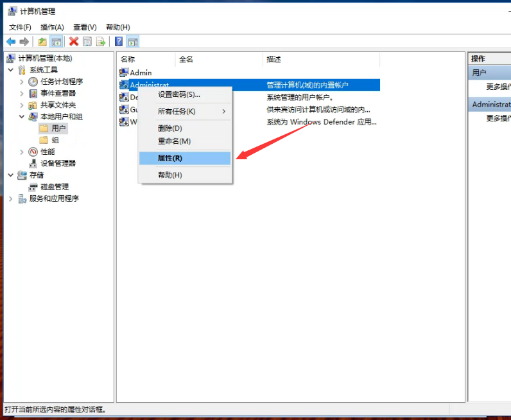This screenshot has width=511, height=420.
Task: Click the 本地用户和组 users icon
Action: coord(33,117)
